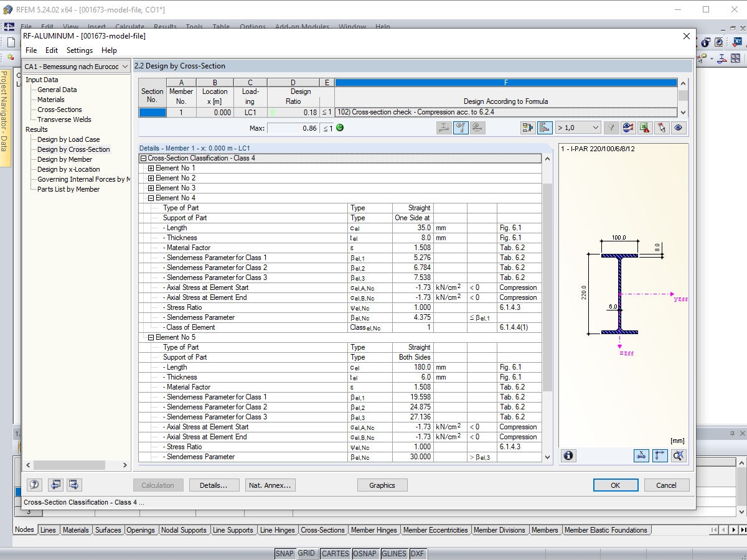Open the help icon at dialog bottom-left
Screen dimensions: 747x560
point(35,485)
